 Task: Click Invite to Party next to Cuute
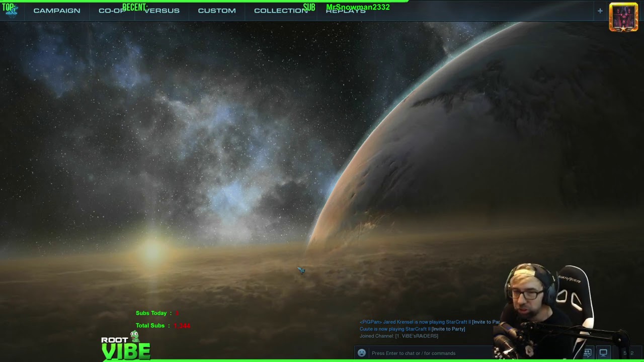pyautogui.click(x=448, y=329)
